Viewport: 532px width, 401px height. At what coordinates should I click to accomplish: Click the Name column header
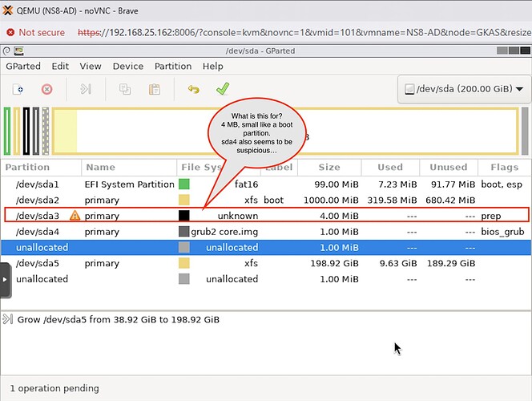(129, 167)
